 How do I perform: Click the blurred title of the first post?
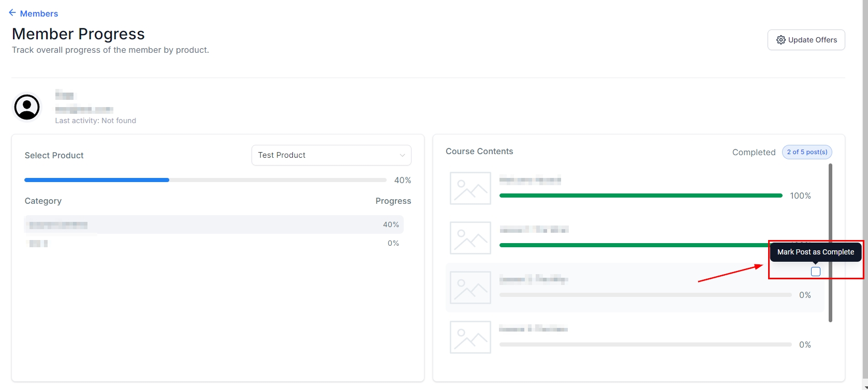point(530,181)
